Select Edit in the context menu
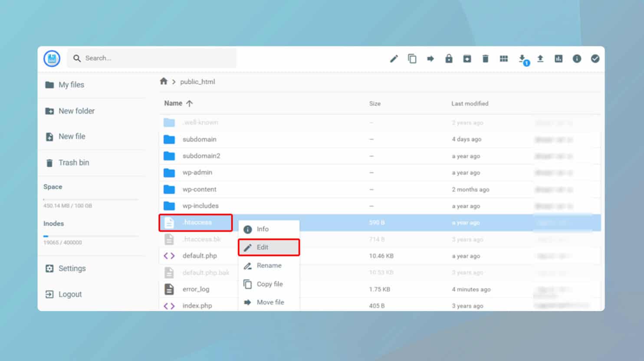Image resolution: width=644 pixels, height=361 pixels. pyautogui.click(x=269, y=247)
